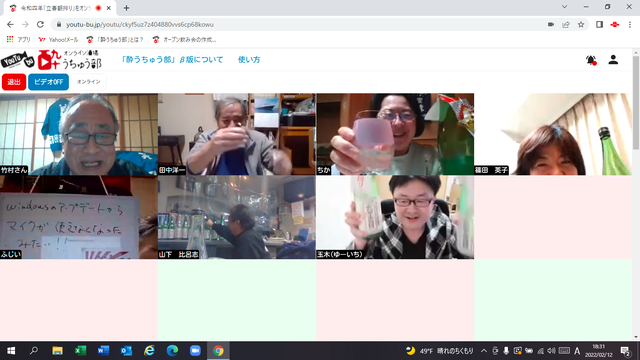
Task: Select 山下 比呂志 video tile
Action: click(x=237, y=218)
